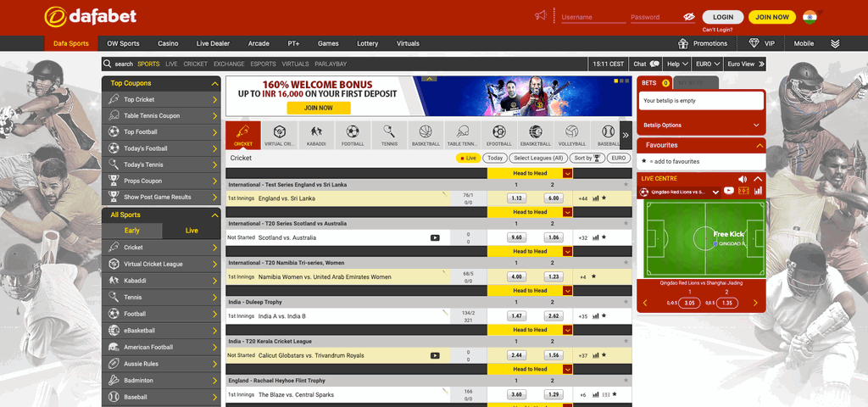Select the eFootball sport icon
Viewport: 868px width, 407px height.
[498, 135]
